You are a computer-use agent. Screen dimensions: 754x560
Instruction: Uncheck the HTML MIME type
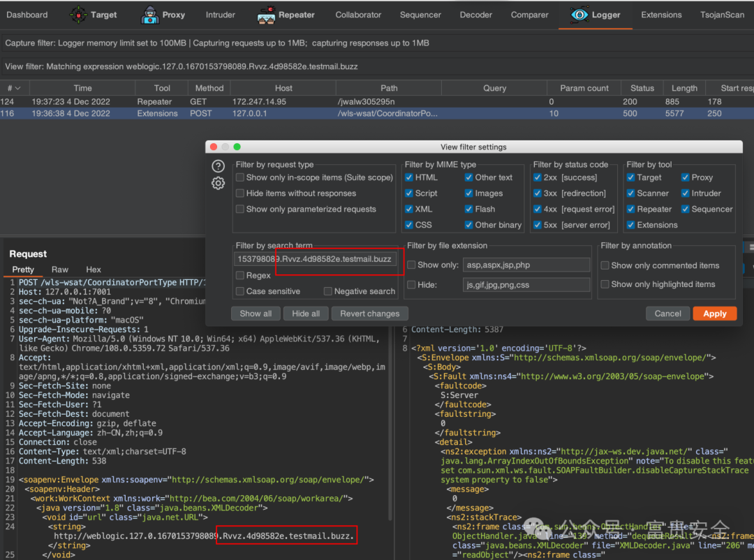pyautogui.click(x=408, y=177)
